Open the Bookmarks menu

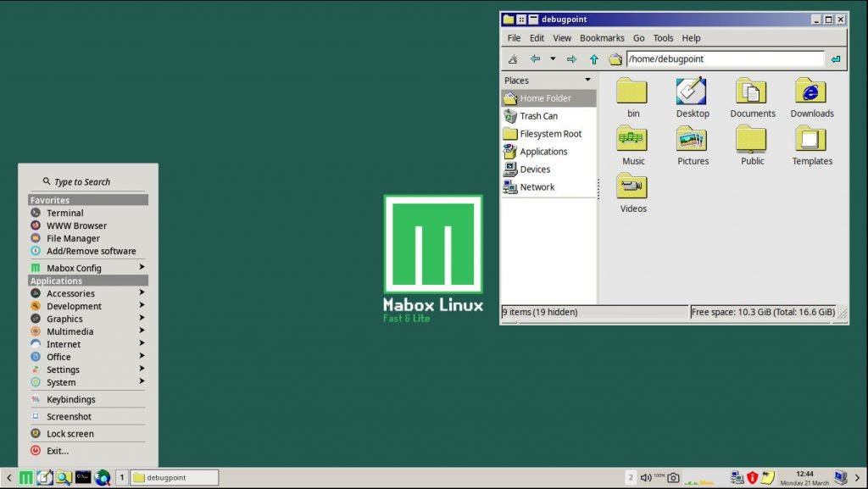point(602,37)
